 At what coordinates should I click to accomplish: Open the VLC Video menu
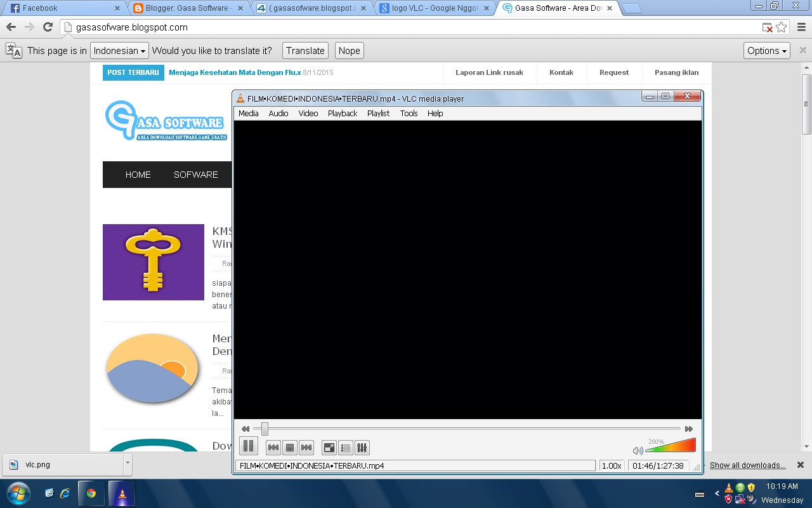(308, 113)
